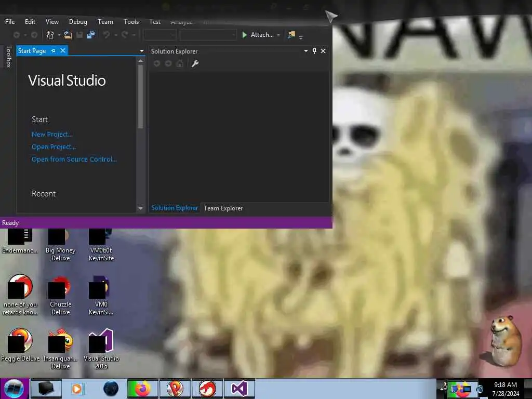Open Solution Explorer window position dropdown
Viewport: 532px width, 399px height.
coord(305,51)
